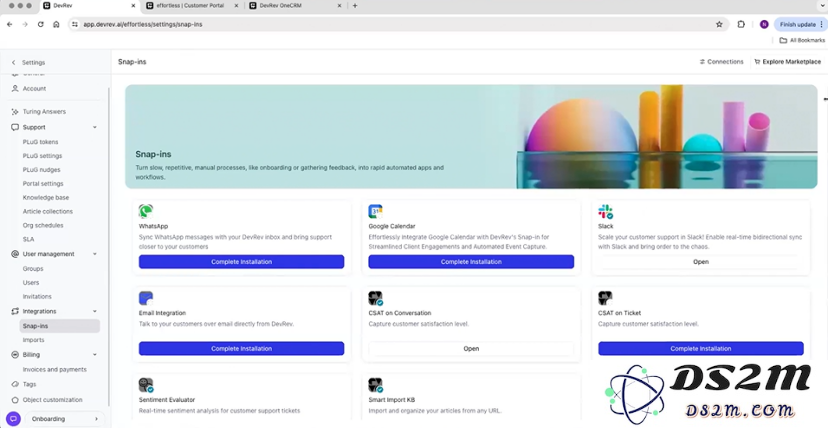Click the browser profile avatar
Viewport: 828px width, 428px height.
(764, 24)
